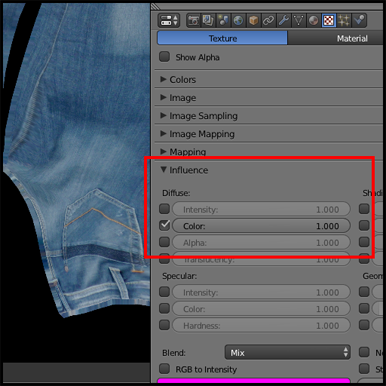Open the Object properties cube icon

tap(253, 21)
